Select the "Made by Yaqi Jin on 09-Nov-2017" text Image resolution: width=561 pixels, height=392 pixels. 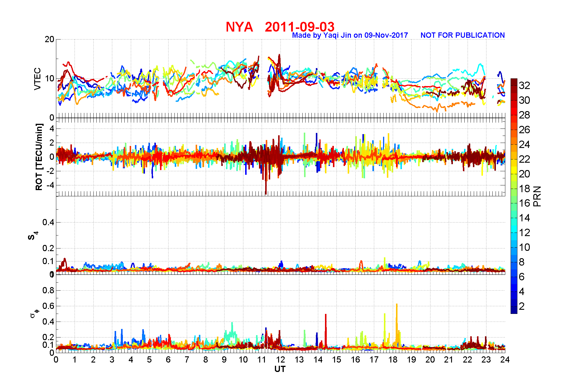coord(350,35)
